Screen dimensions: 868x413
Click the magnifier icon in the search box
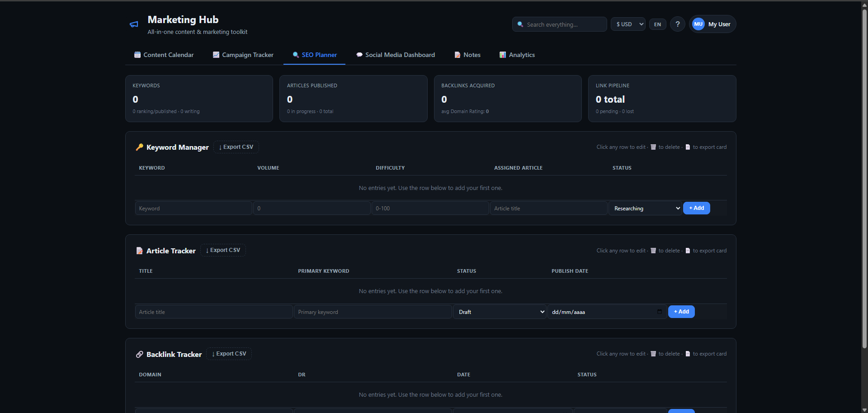[x=520, y=24]
